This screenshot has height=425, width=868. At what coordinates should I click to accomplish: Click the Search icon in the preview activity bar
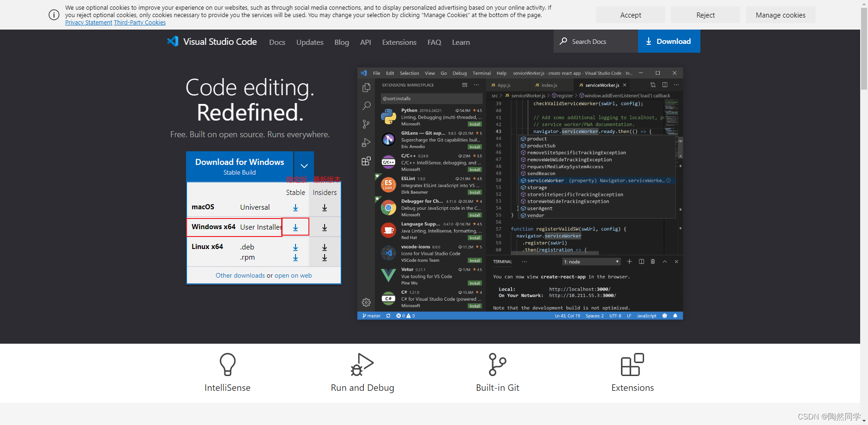pos(366,106)
